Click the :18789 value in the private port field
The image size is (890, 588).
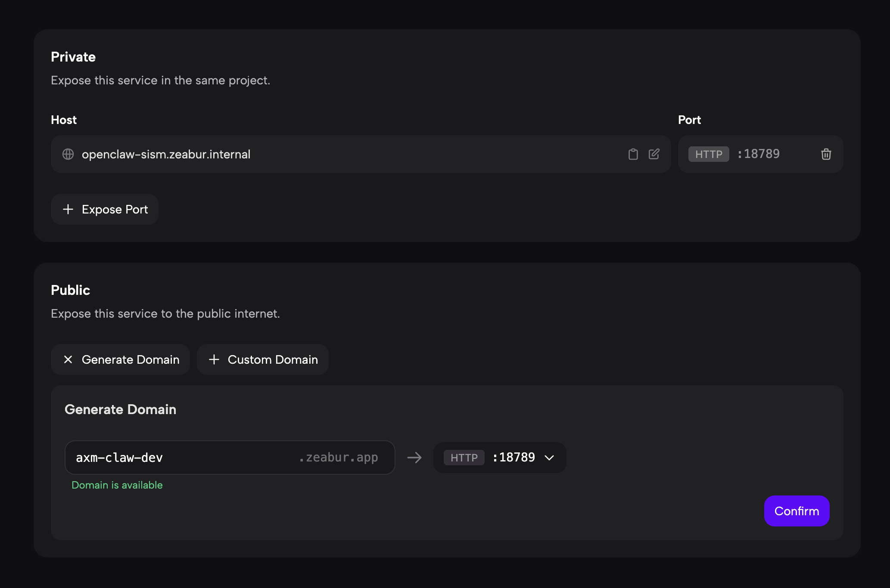click(x=759, y=154)
